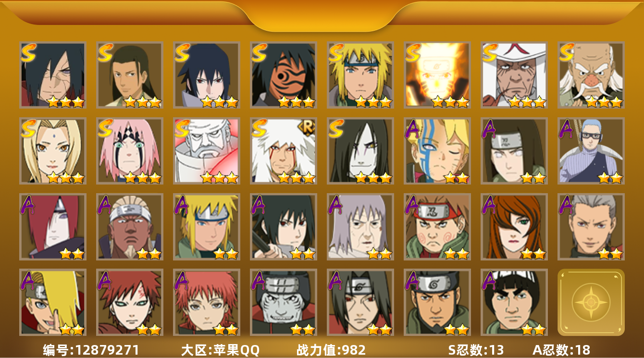The width and height of the screenshot is (644, 358).
Task: Click the dark-skinned ninja with white headband
Action: (x=130, y=227)
